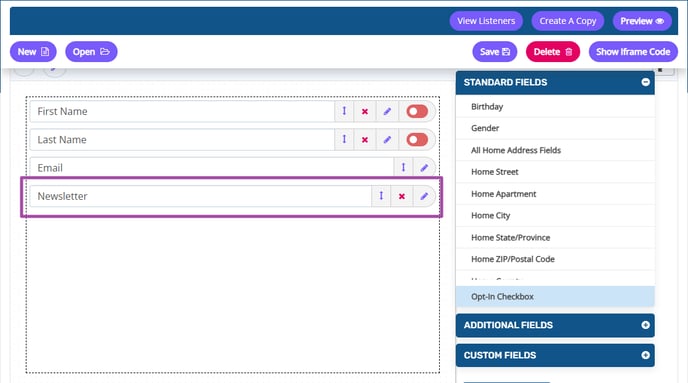This screenshot has height=383, width=688.
Task: Add the Home State/Province field
Action: tap(555, 237)
